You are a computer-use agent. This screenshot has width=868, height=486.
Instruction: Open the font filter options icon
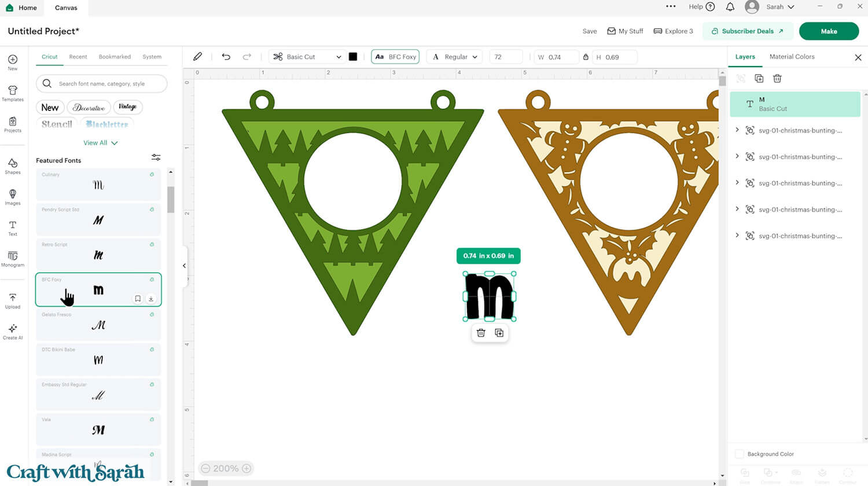[156, 157]
